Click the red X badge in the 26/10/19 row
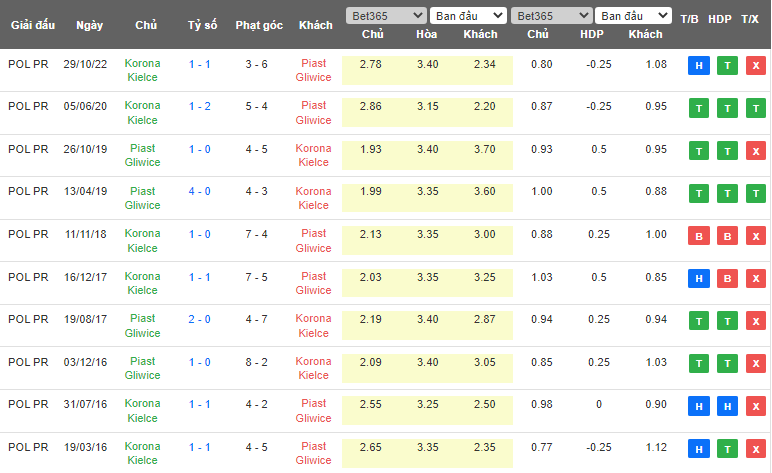The height and width of the screenshot is (473, 772). pos(755,151)
